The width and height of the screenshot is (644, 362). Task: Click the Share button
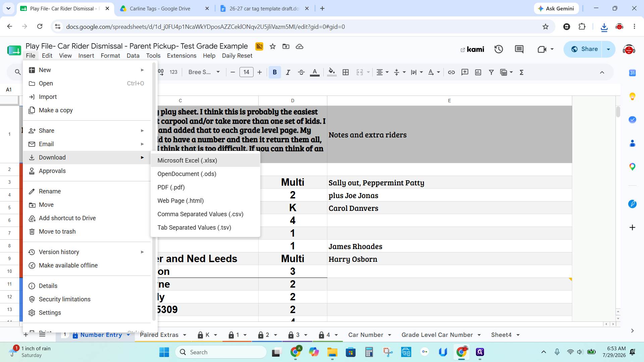[x=583, y=49]
